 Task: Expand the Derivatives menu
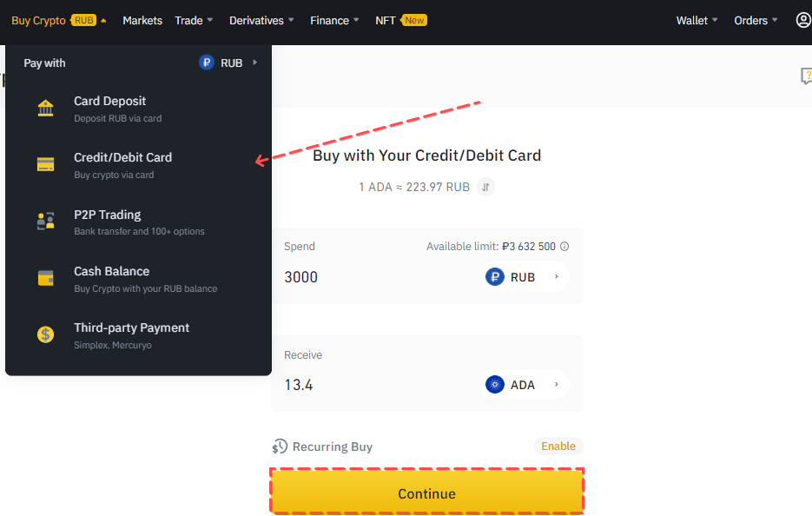pos(261,20)
